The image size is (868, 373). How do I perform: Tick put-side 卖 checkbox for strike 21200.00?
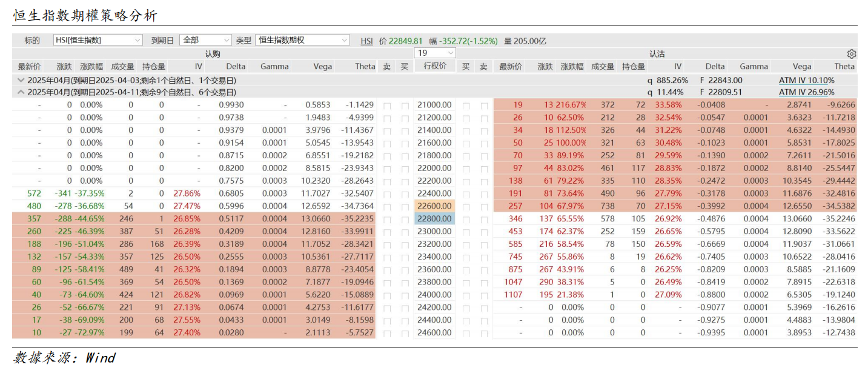tap(483, 118)
